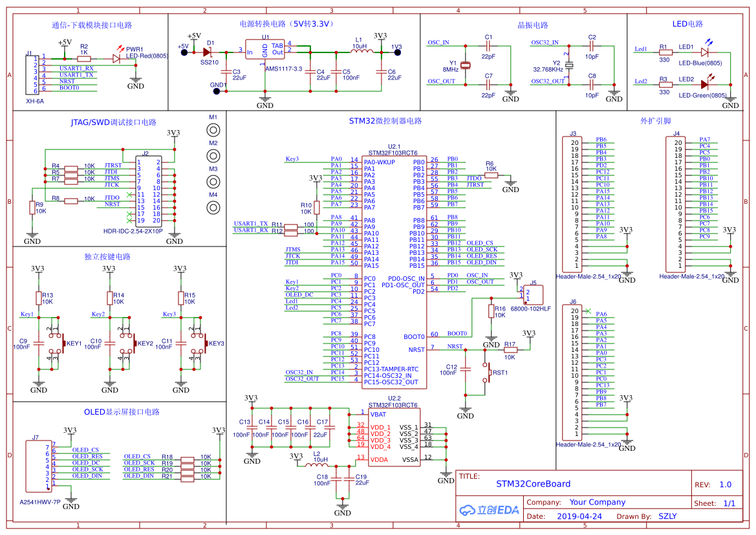Click the BOOT0 net label beside pin 60
This screenshot has width=756, height=535.
coord(457,333)
